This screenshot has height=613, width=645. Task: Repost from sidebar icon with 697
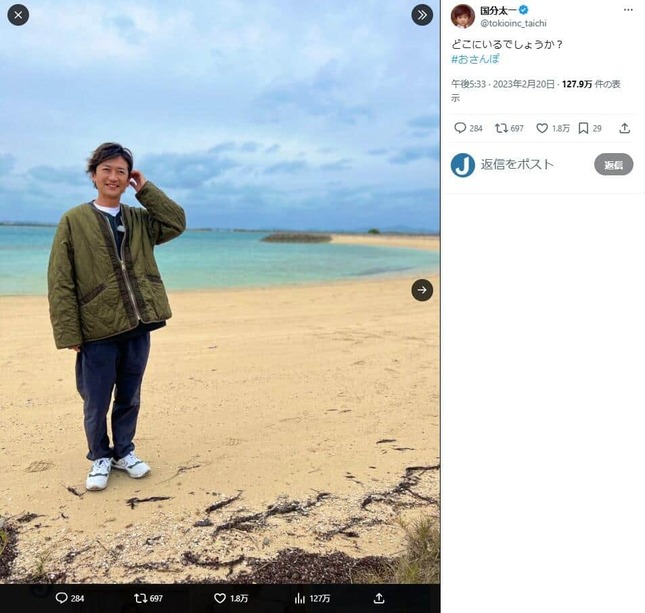pyautogui.click(x=501, y=128)
